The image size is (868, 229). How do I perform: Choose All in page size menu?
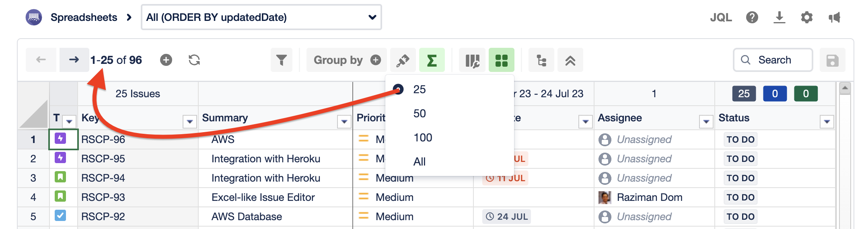click(x=420, y=162)
